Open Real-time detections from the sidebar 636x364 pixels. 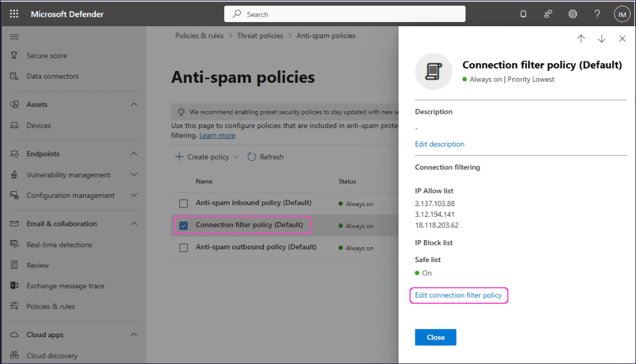[x=60, y=244]
